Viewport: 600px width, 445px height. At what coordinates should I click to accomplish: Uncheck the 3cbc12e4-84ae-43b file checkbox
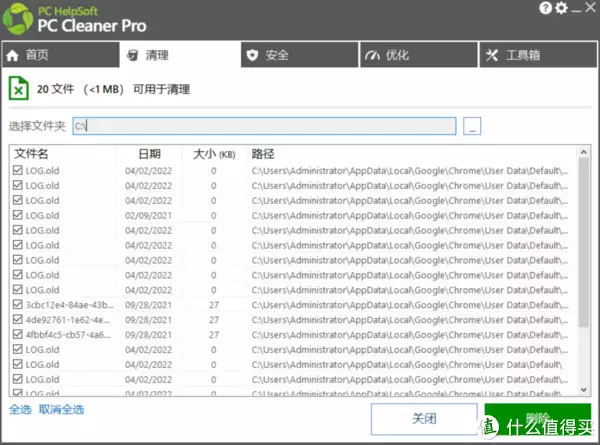(17, 305)
